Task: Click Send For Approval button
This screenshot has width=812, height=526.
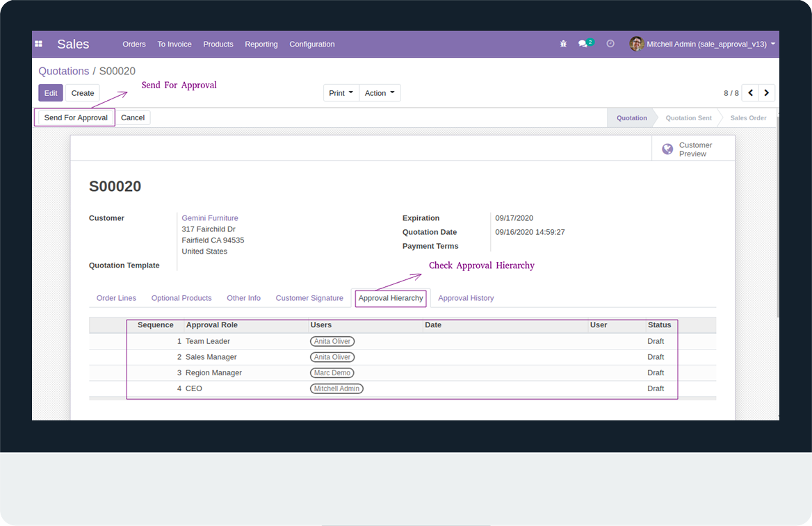Action: [x=76, y=117]
